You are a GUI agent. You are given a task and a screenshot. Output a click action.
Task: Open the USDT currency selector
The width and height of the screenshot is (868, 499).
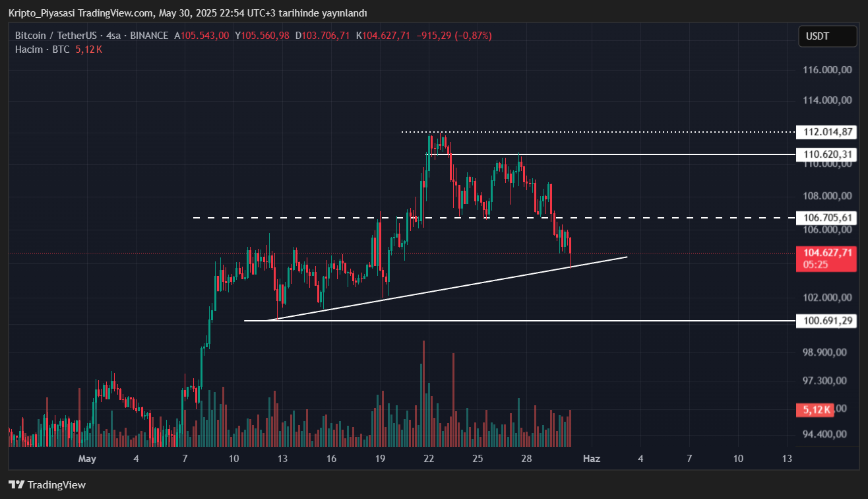click(827, 36)
